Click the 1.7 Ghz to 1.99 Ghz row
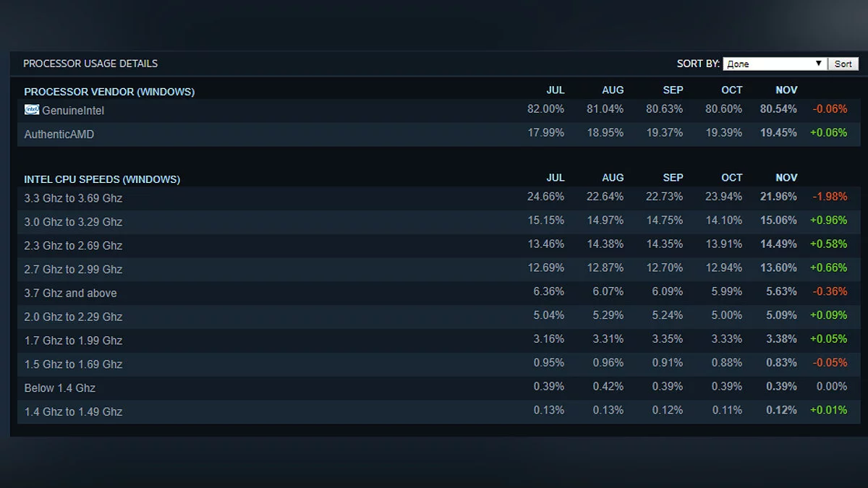Image resolution: width=868 pixels, height=488 pixels. [73, 341]
